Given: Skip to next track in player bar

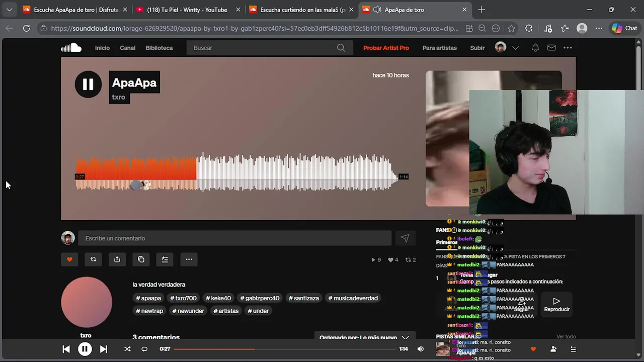Looking at the screenshot, I should (x=103, y=349).
